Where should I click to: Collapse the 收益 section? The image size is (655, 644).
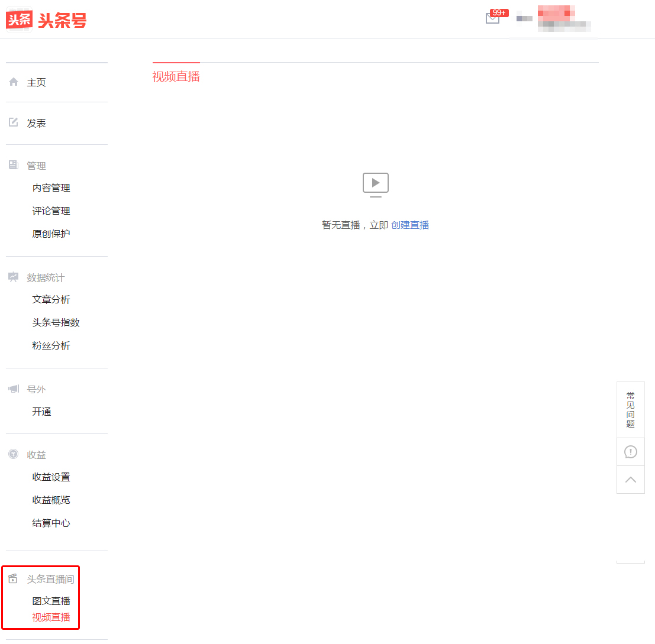pos(36,454)
